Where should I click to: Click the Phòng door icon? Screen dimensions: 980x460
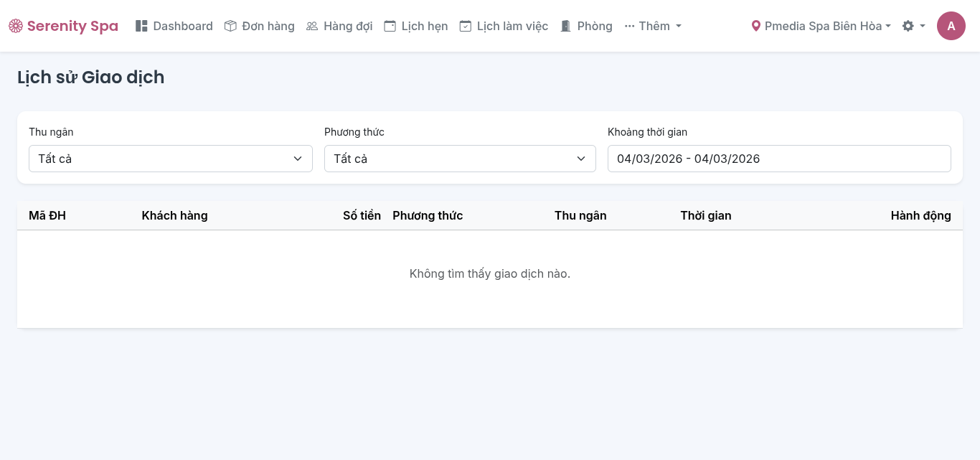pyautogui.click(x=566, y=26)
